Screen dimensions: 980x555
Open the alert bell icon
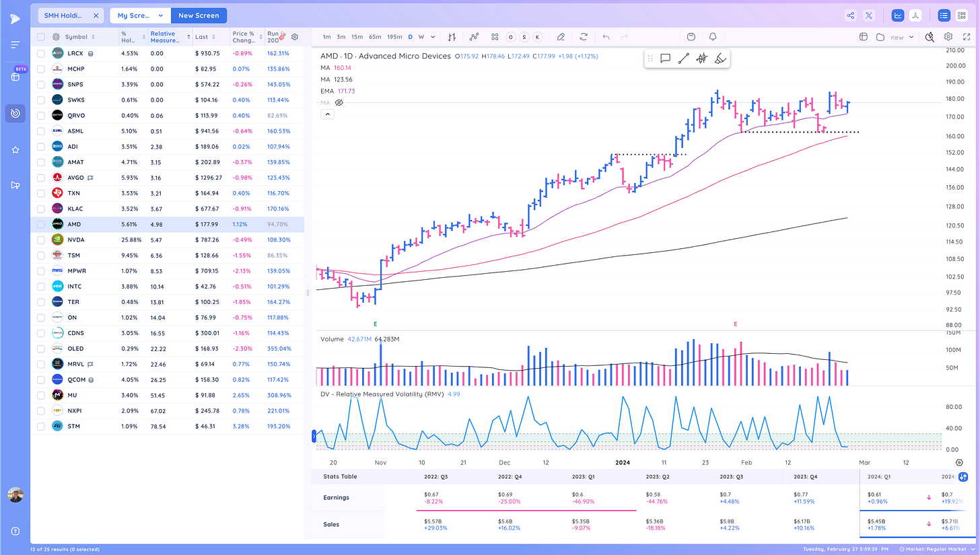coord(713,37)
